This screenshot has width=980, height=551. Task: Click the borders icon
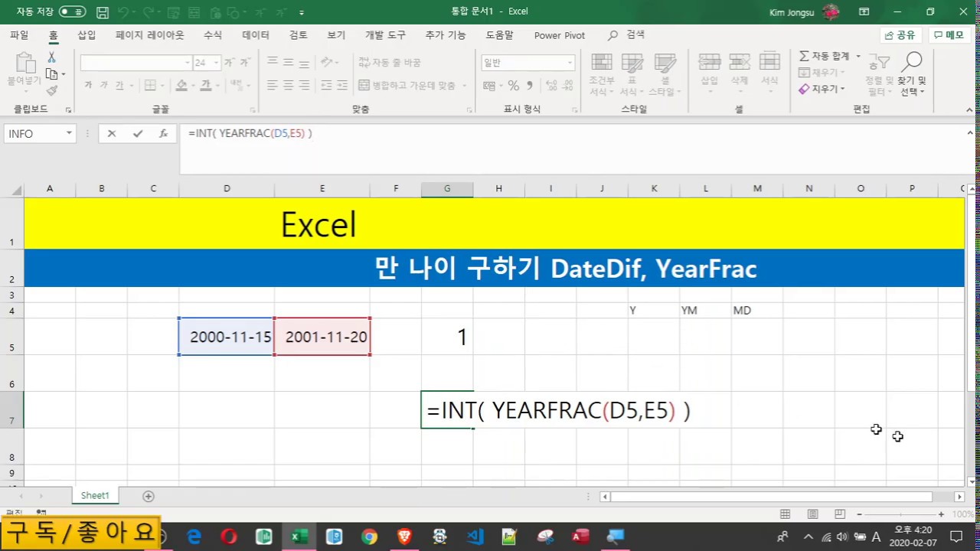point(150,86)
